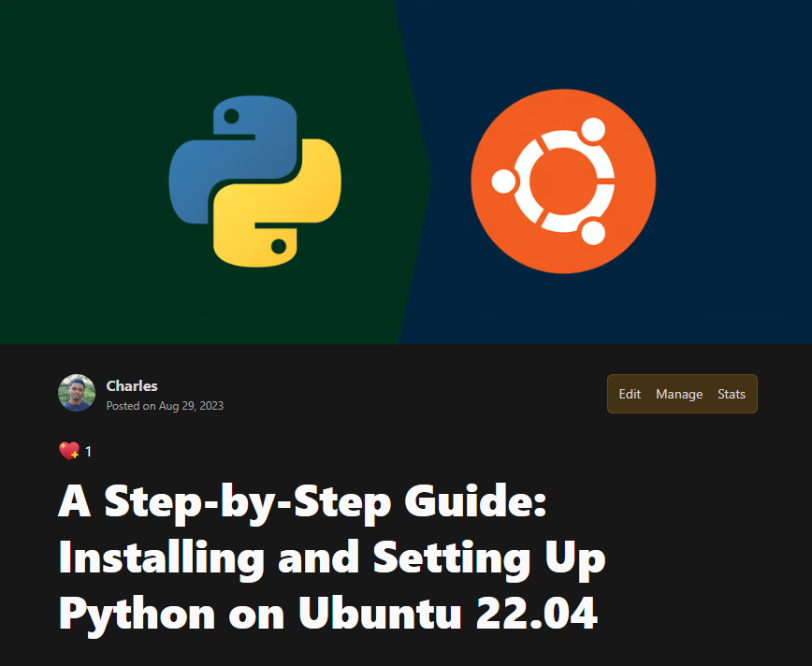Click the Python logo in cover image
Viewport: 812px width, 666px height.
coord(254,181)
